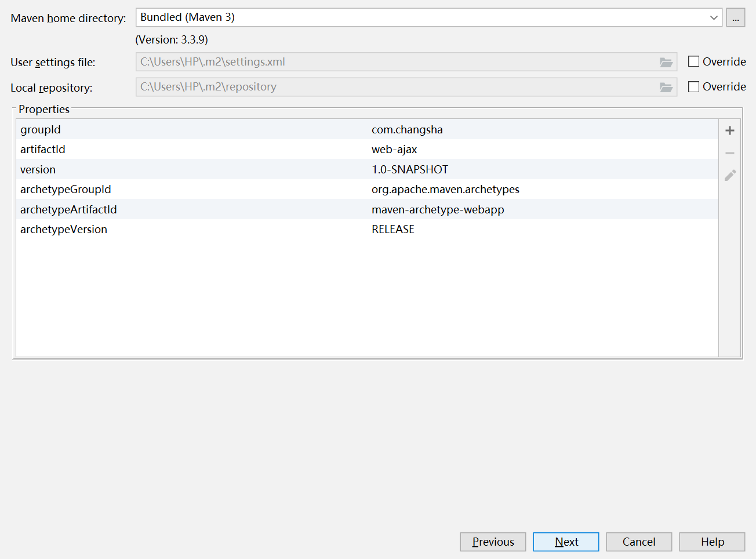The image size is (756, 559).
Task: Select the groupId property row
Action: pos(367,129)
